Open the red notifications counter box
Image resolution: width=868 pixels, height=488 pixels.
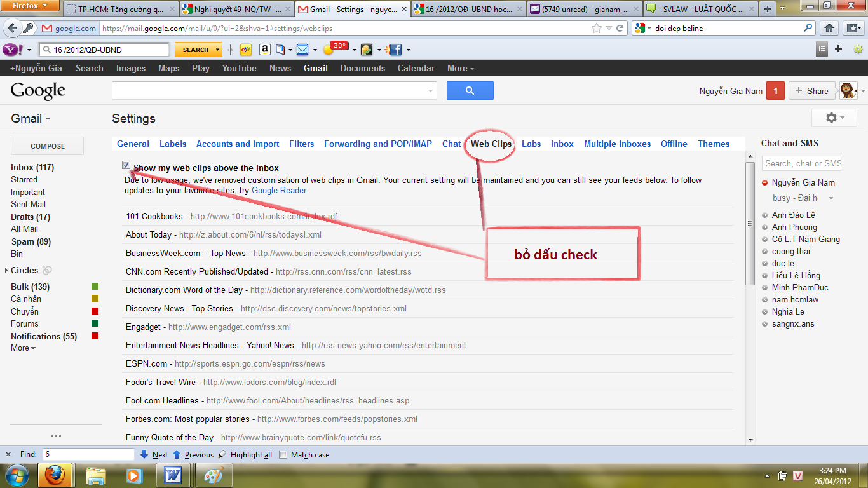coord(775,91)
